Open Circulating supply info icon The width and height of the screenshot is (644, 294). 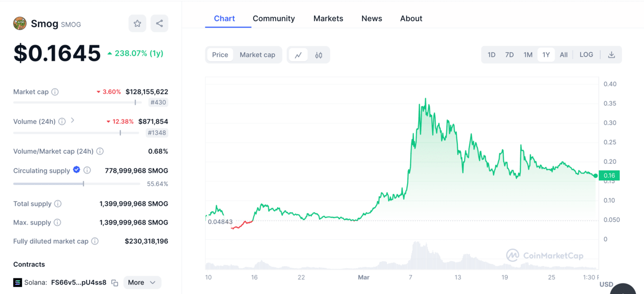coord(87,171)
